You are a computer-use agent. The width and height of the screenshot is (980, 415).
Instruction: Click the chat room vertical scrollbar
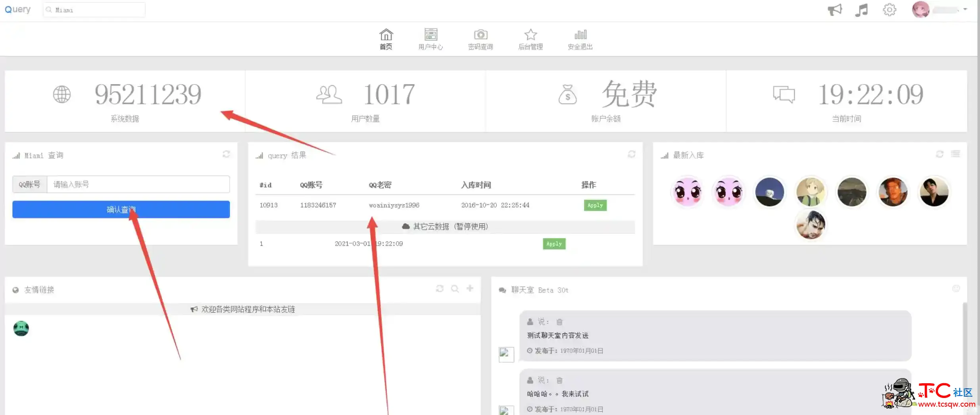coord(965,358)
